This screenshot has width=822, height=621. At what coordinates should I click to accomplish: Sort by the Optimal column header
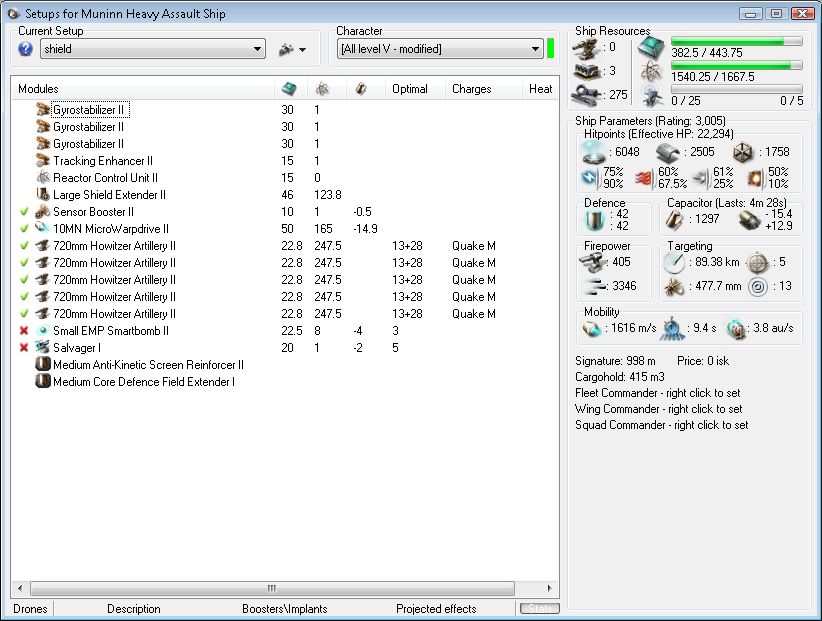(x=410, y=89)
